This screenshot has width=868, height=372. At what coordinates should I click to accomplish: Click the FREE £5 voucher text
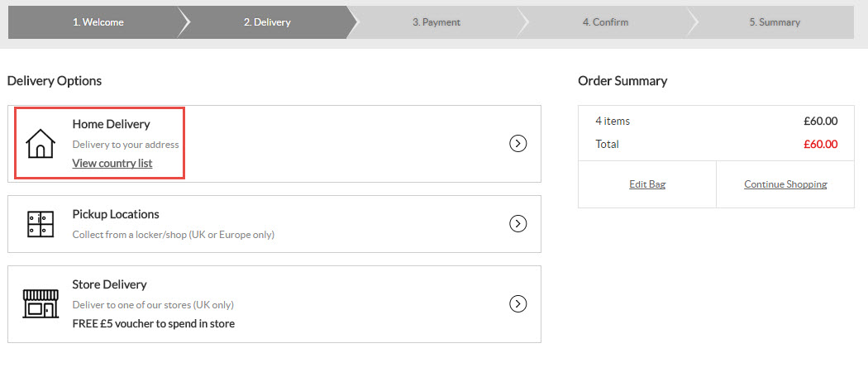tap(153, 324)
